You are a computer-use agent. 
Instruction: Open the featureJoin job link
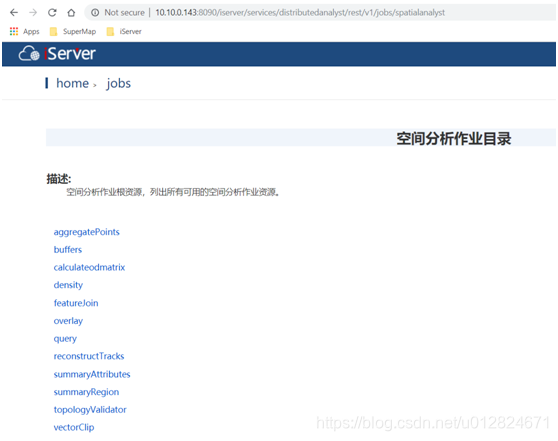click(x=76, y=303)
